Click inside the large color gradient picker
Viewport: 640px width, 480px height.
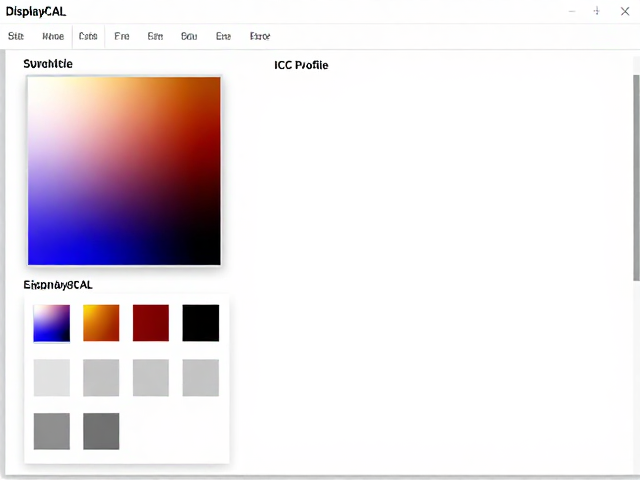(124, 171)
